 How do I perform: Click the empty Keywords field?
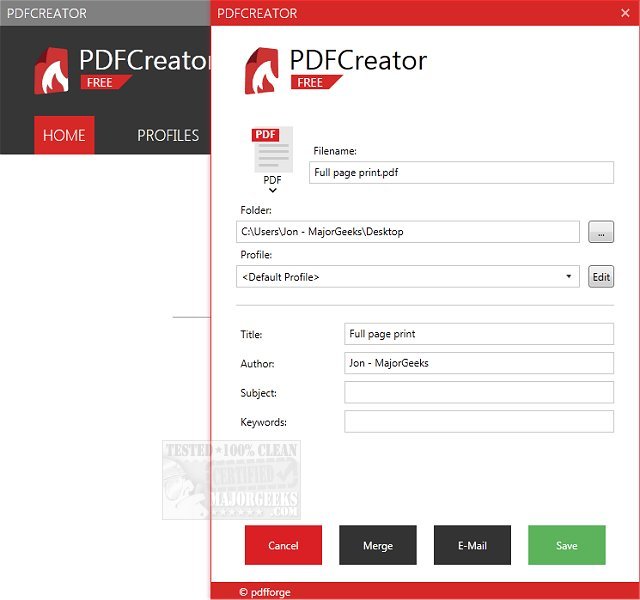coord(478,422)
